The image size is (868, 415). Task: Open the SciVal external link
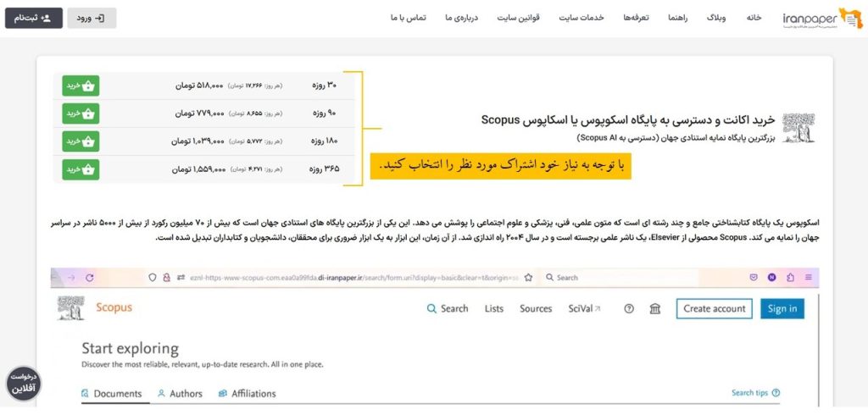[584, 309]
